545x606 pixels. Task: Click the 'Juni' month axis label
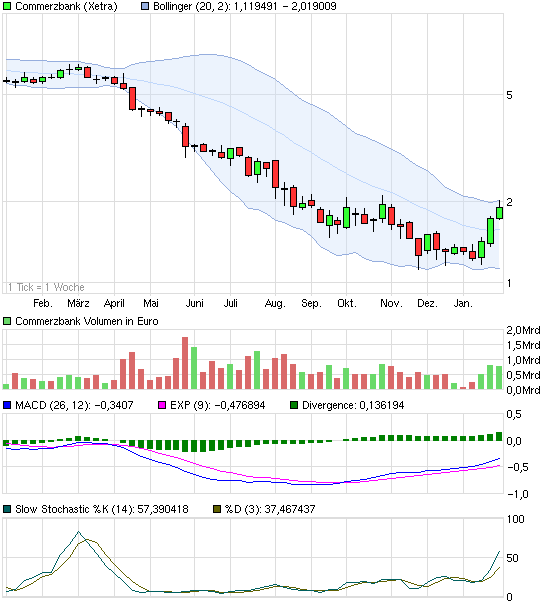pyautogui.click(x=194, y=303)
